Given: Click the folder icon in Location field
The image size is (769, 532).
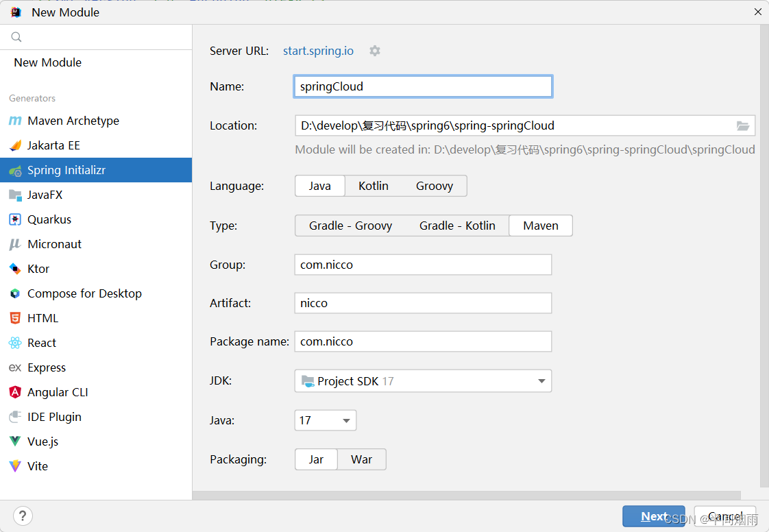Looking at the screenshot, I should click(x=743, y=125).
